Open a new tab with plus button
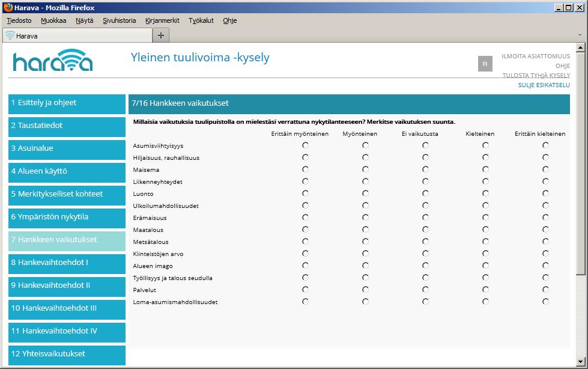This screenshot has height=369, width=588. tap(161, 35)
